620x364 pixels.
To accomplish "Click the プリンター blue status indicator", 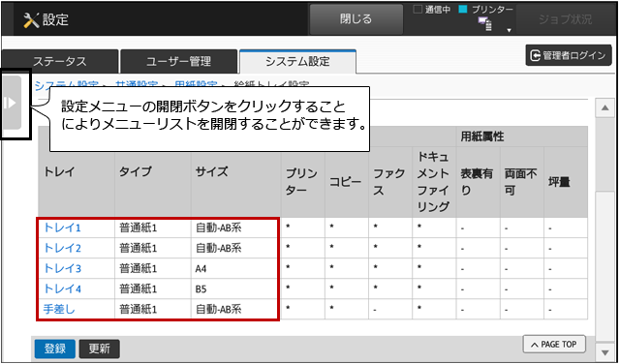I will pos(486,10).
